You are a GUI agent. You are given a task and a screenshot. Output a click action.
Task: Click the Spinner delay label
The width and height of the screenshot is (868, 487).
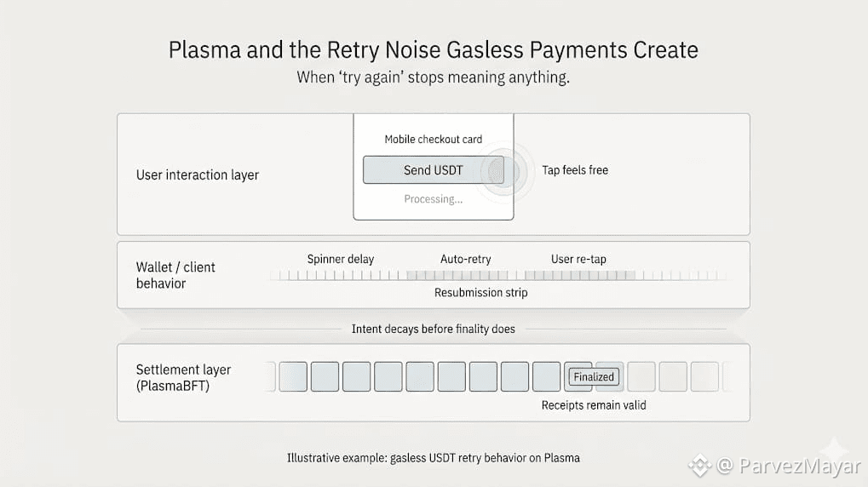(x=341, y=259)
